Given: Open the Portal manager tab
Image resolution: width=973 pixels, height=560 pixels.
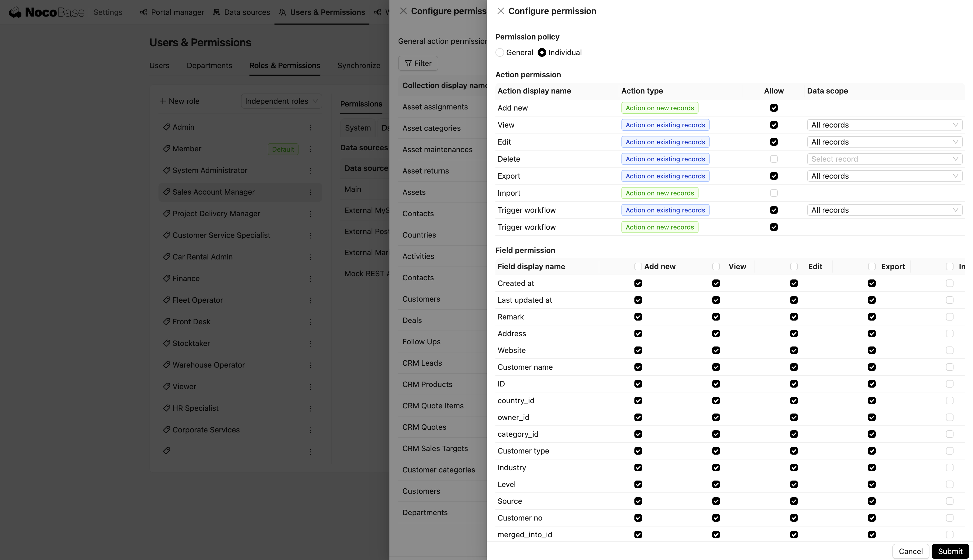Looking at the screenshot, I should coord(172,12).
